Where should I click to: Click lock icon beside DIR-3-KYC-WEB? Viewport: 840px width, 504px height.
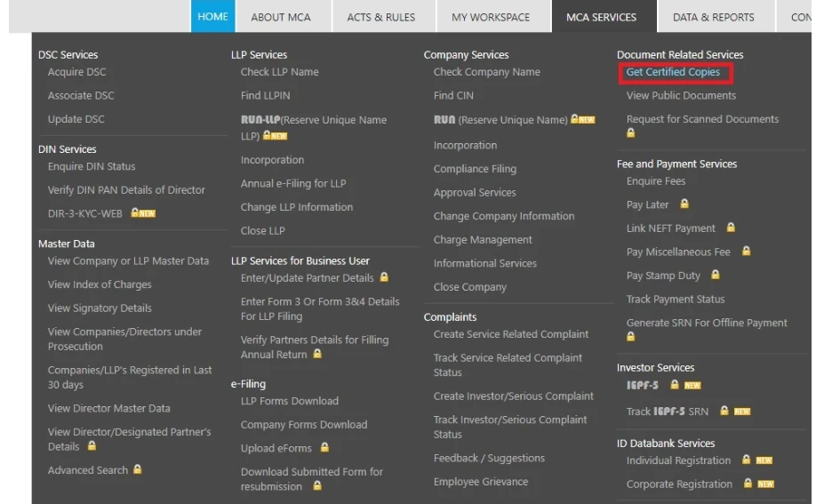click(x=134, y=212)
